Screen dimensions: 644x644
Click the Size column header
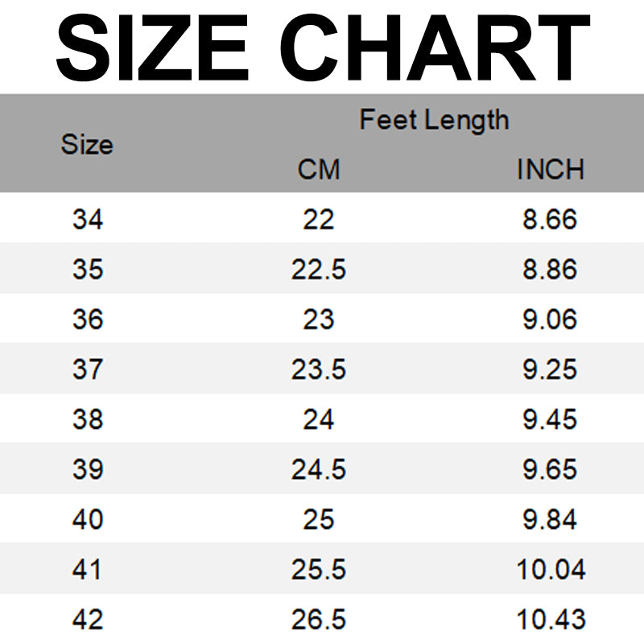(x=87, y=145)
